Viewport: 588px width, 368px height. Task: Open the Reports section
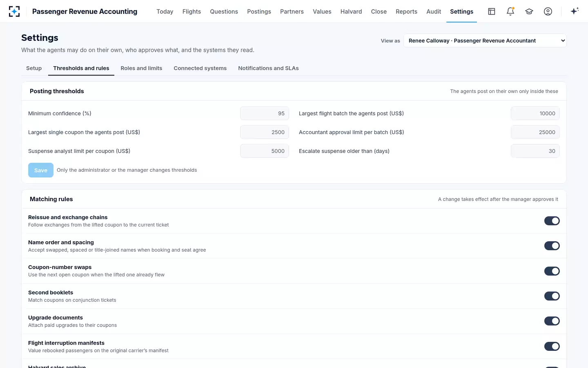click(406, 11)
